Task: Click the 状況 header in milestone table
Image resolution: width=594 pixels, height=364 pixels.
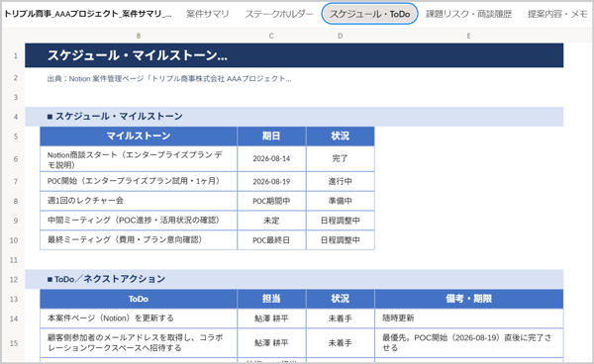Action: pyautogui.click(x=340, y=136)
